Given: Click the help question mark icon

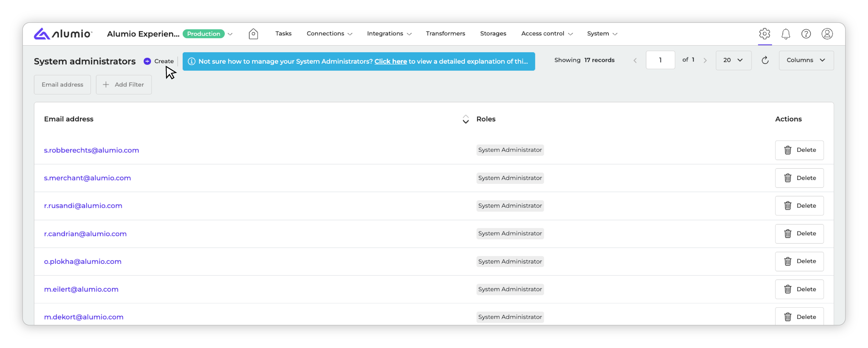Looking at the screenshot, I should [x=806, y=34].
